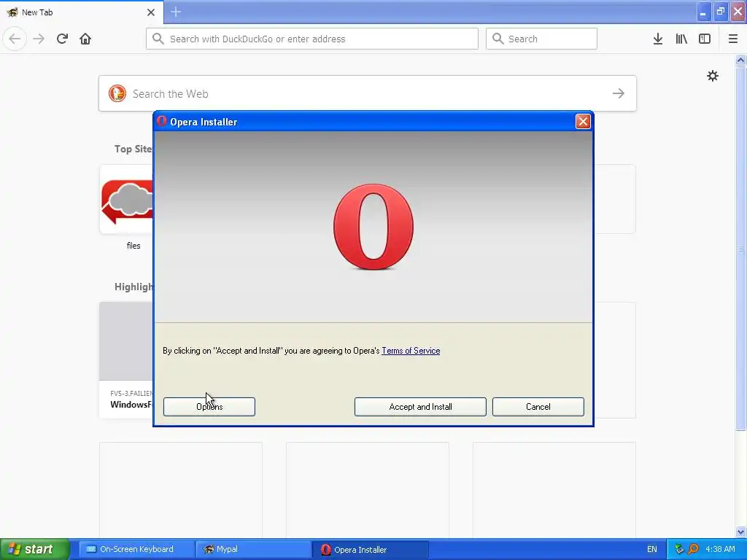The width and height of the screenshot is (747, 560).
Task: Click the EN language indicator
Action: coord(651,549)
